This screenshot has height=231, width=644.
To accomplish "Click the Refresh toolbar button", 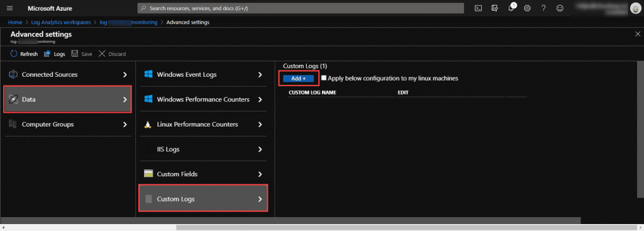I will coord(24,54).
